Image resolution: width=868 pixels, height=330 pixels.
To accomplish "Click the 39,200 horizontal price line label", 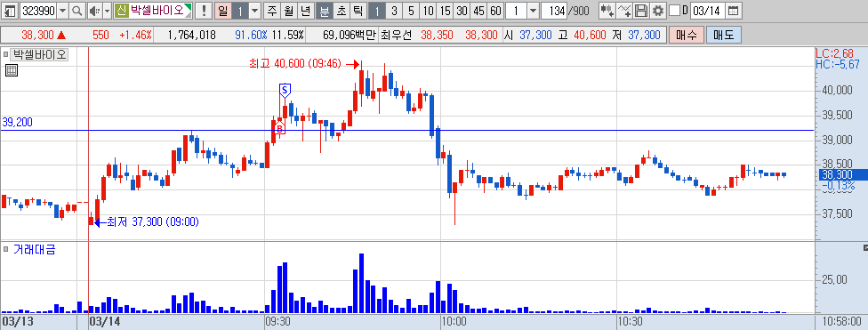I will tap(17, 123).
